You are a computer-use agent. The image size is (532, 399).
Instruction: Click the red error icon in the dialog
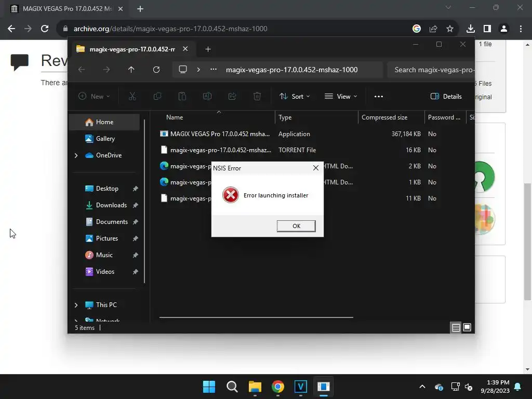230,195
